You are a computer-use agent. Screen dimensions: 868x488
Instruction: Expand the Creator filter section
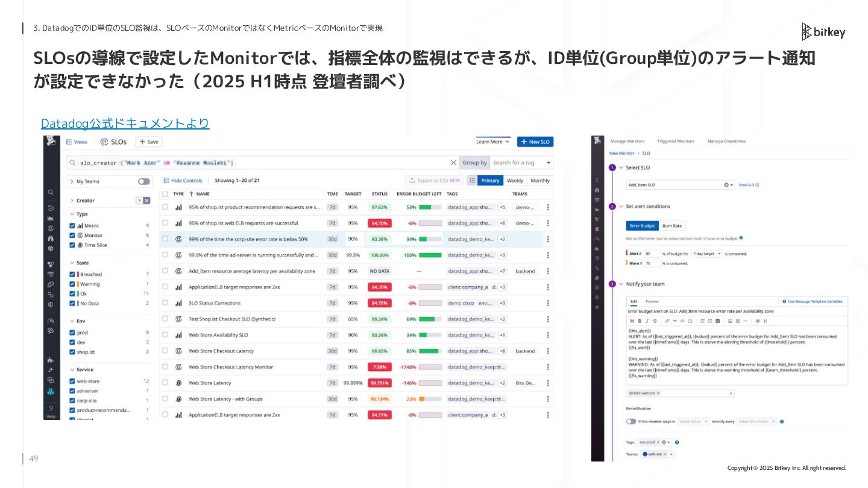[72, 201]
